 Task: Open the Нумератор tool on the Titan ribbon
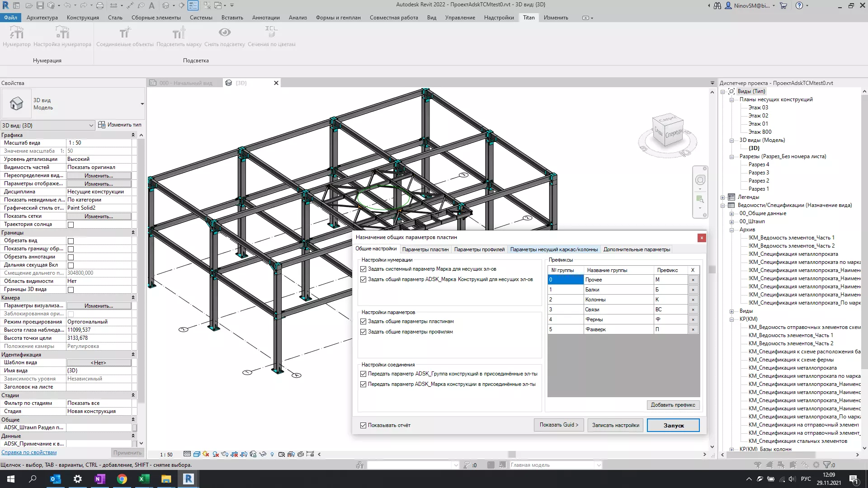click(x=16, y=36)
